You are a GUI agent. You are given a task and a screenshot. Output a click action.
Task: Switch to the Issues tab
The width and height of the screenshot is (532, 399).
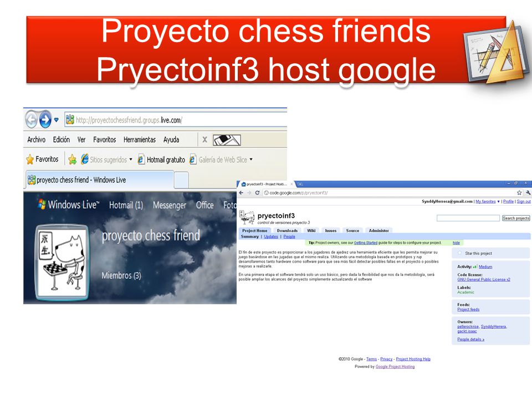click(x=331, y=231)
